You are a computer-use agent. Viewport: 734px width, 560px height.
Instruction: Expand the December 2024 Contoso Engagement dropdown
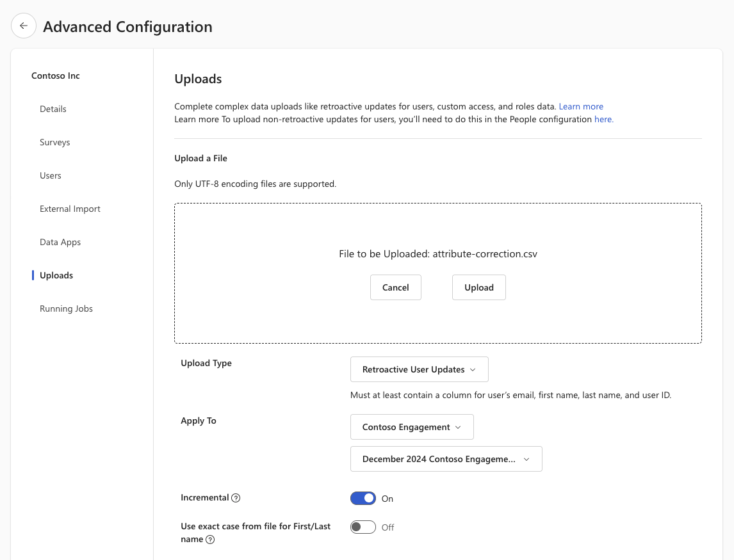click(446, 459)
